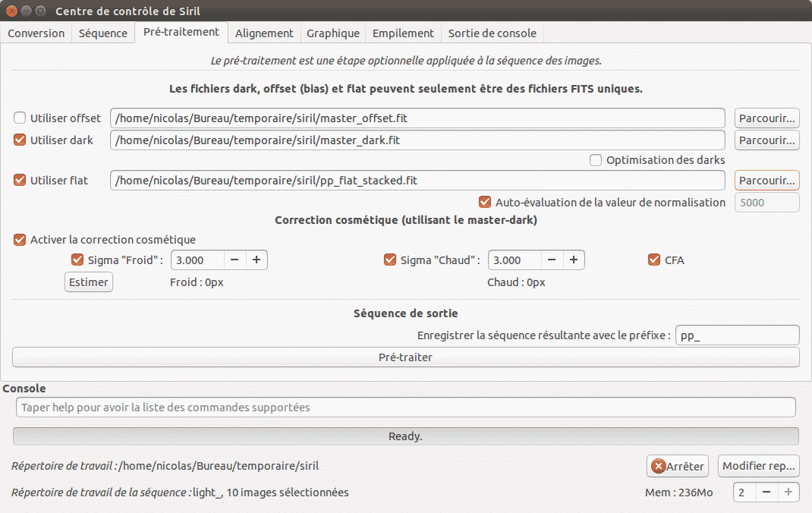Go to the Alignement tab

264,33
